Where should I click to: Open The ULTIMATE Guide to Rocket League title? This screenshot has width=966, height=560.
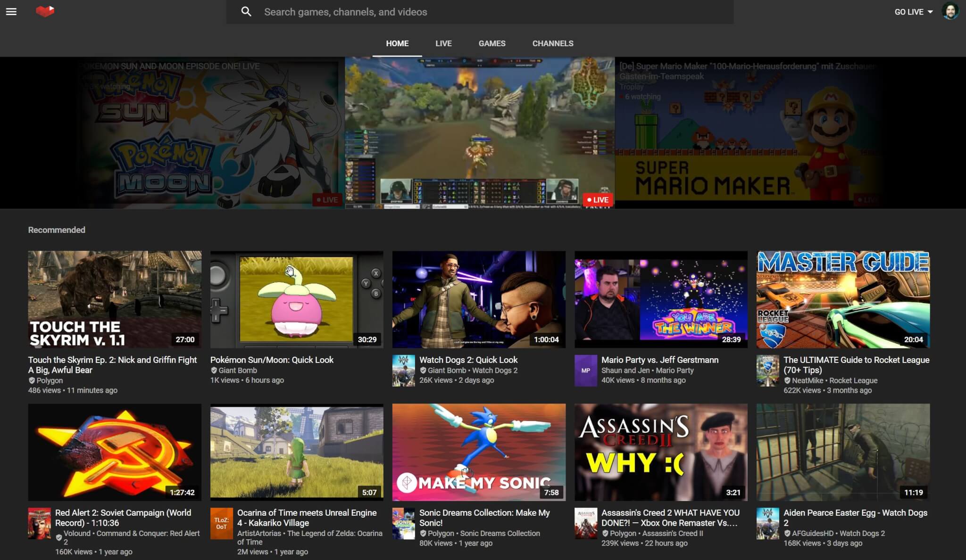(x=856, y=365)
